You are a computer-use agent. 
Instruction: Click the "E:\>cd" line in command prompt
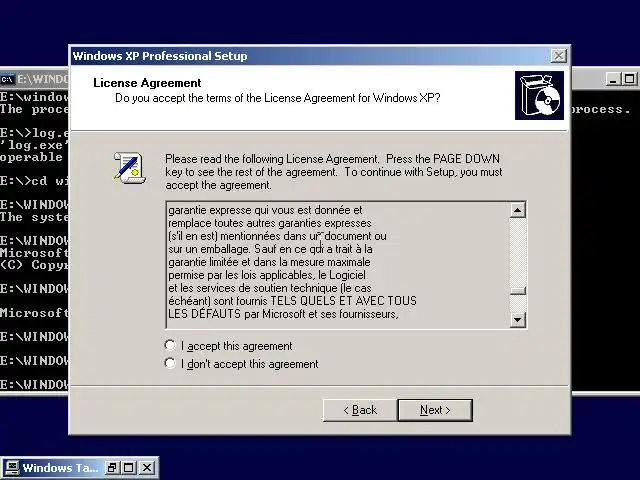pyautogui.click(x=34, y=181)
